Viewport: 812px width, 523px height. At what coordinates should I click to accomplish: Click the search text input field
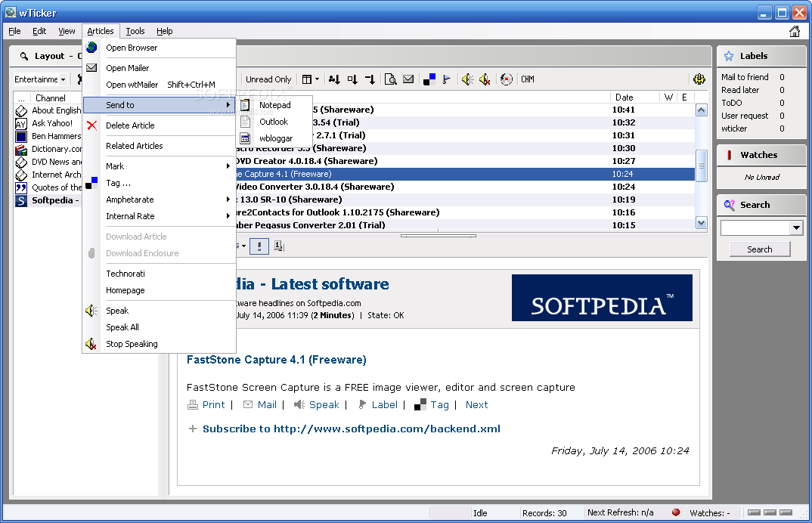(x=755, y=227)
